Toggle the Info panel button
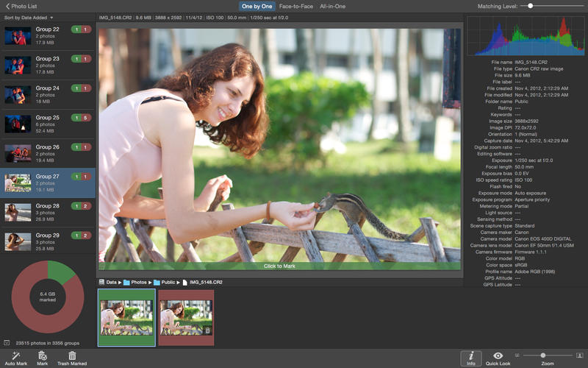588x368 pixels. point(470,355)
